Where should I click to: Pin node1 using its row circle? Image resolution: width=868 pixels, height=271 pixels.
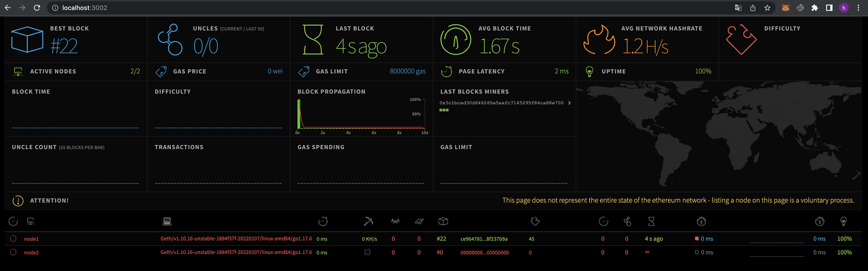[x=13, y=238]
